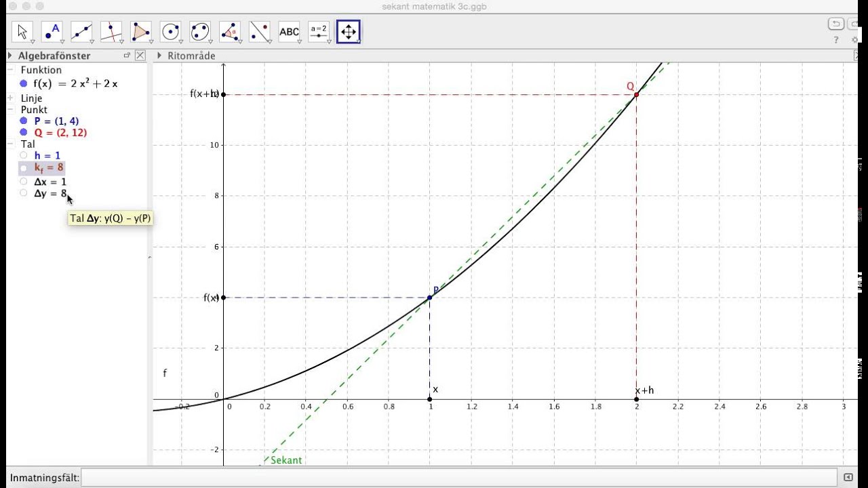
Task: Open the question mark help
Action: click(x=836, y=40)
